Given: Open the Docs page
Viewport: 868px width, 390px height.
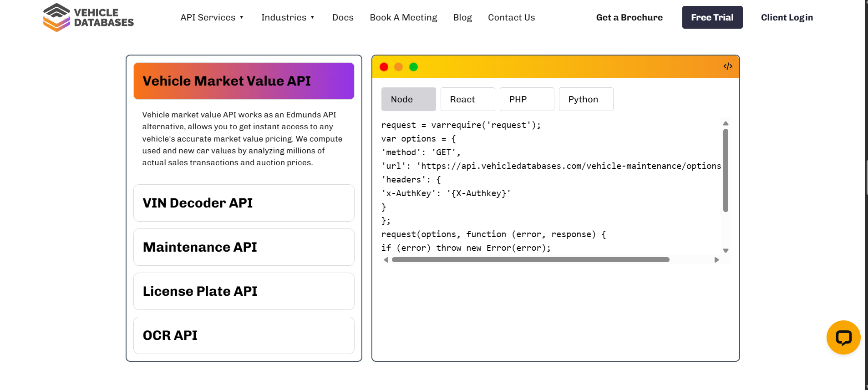Looking at the screenshot, I should [343, 17].
